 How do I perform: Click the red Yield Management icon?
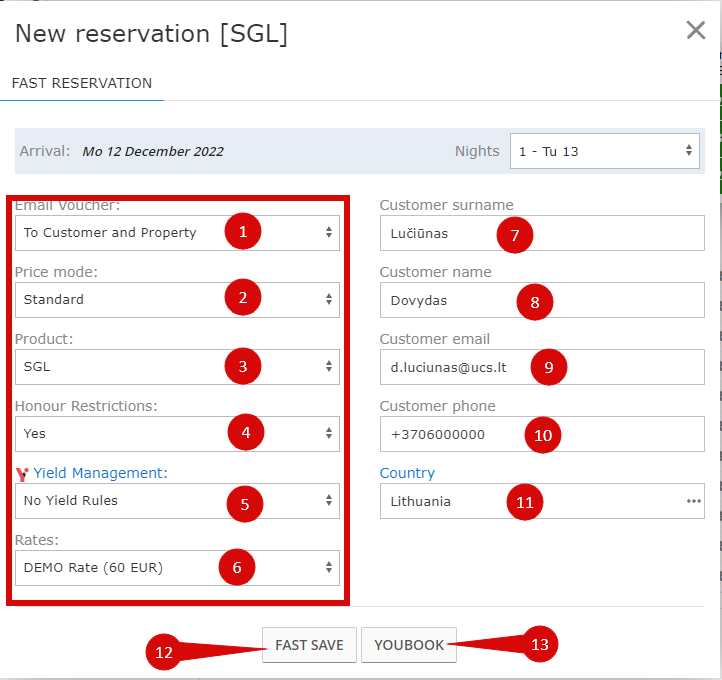click(22, 474)
